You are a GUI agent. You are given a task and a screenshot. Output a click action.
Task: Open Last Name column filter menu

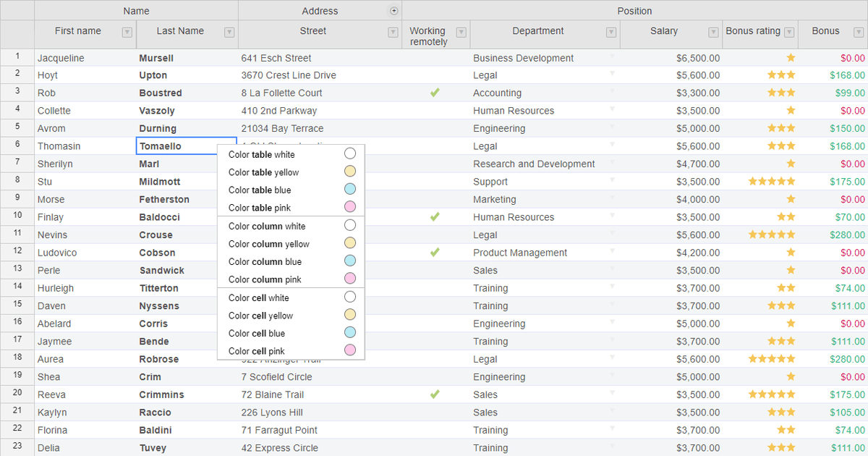click(229, 32)
